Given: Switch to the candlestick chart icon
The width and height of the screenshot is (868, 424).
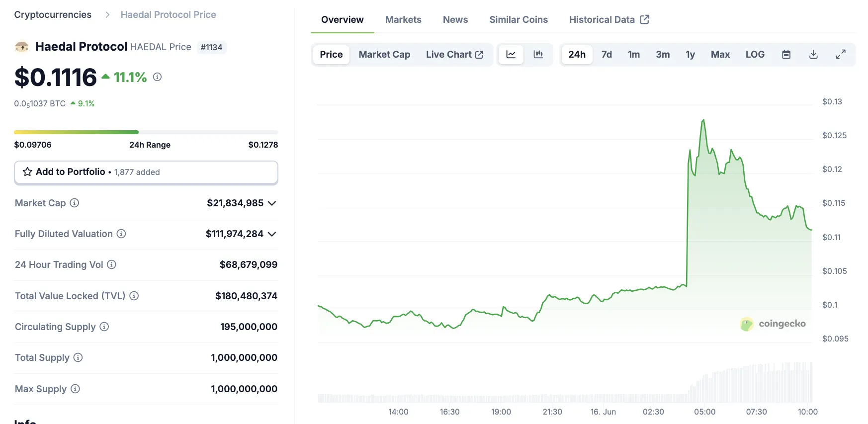Looking at the screenshot, I should [538, 55].
